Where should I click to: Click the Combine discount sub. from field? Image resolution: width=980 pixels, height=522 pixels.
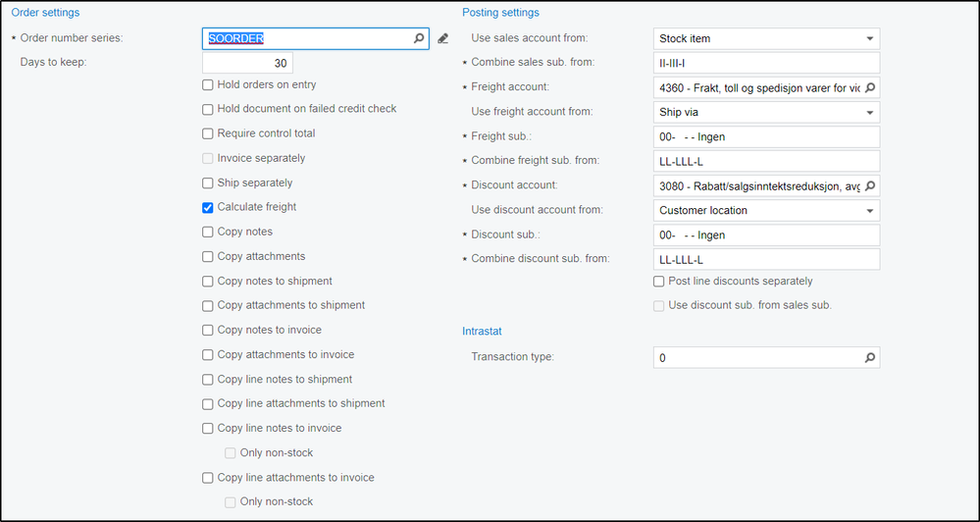pyautogui.click(x=766, y=260)
